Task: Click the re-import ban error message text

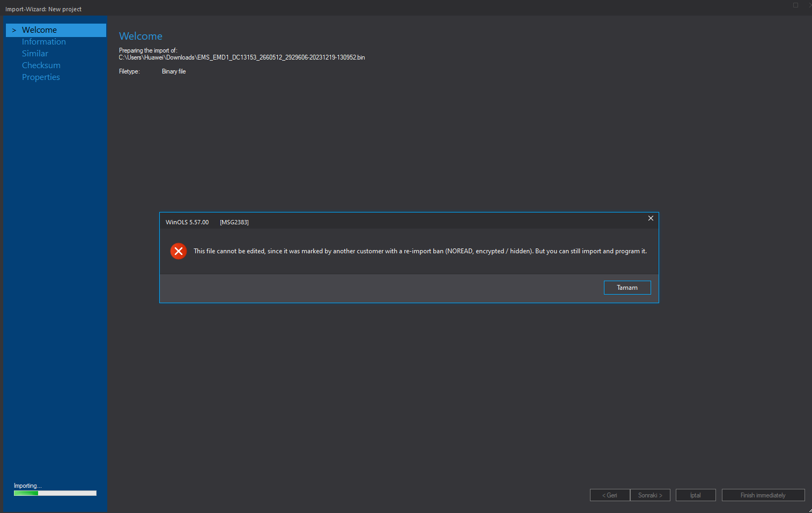Action: [420, 251]
